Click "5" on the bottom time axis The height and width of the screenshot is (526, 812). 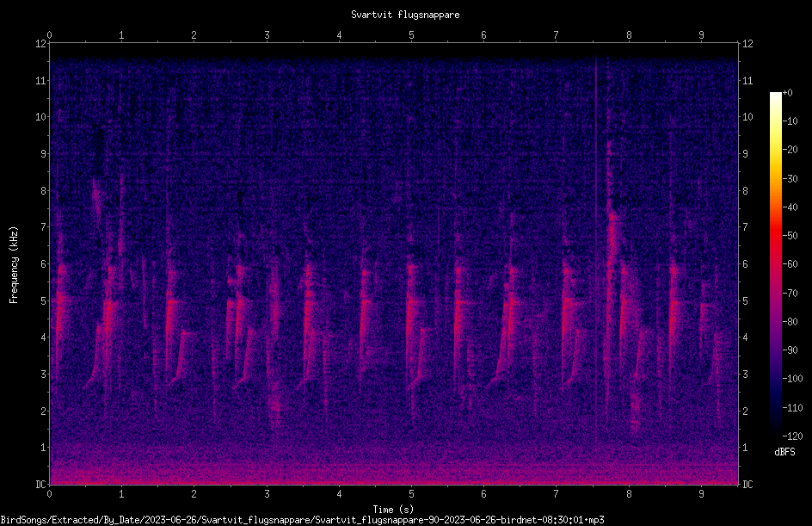pos(411,494)
